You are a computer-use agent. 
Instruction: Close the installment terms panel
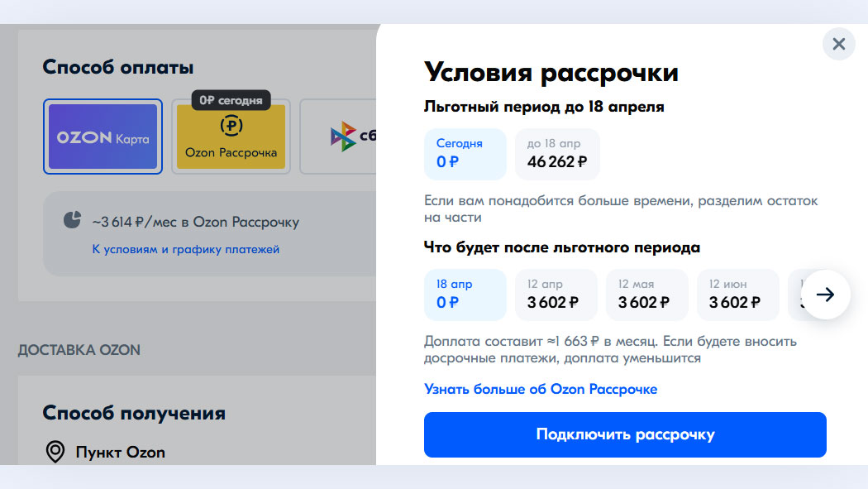pos(838,44)
